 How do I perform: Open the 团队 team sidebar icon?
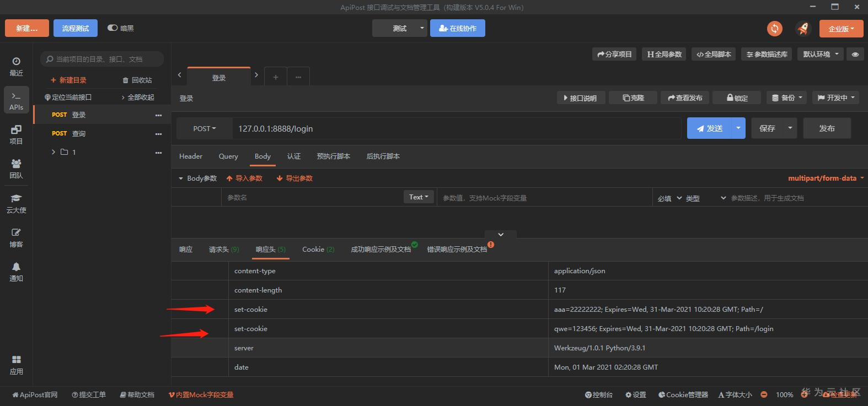pos(17,169)
